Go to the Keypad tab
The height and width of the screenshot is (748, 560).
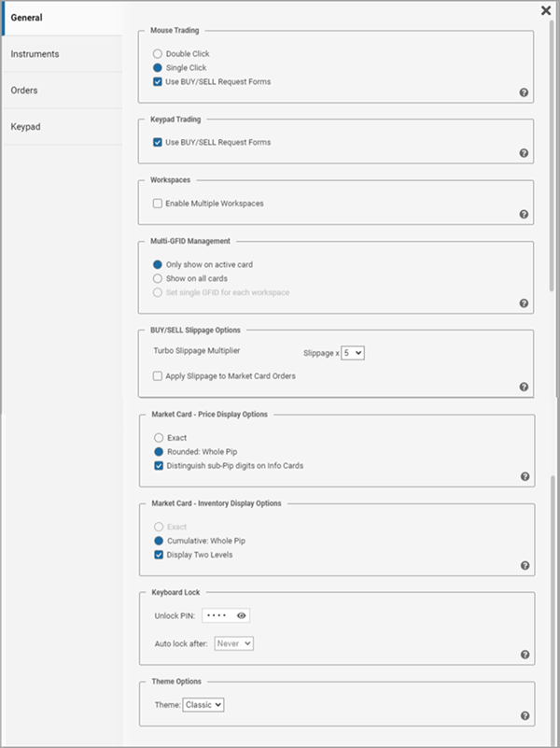coord(25,127)
